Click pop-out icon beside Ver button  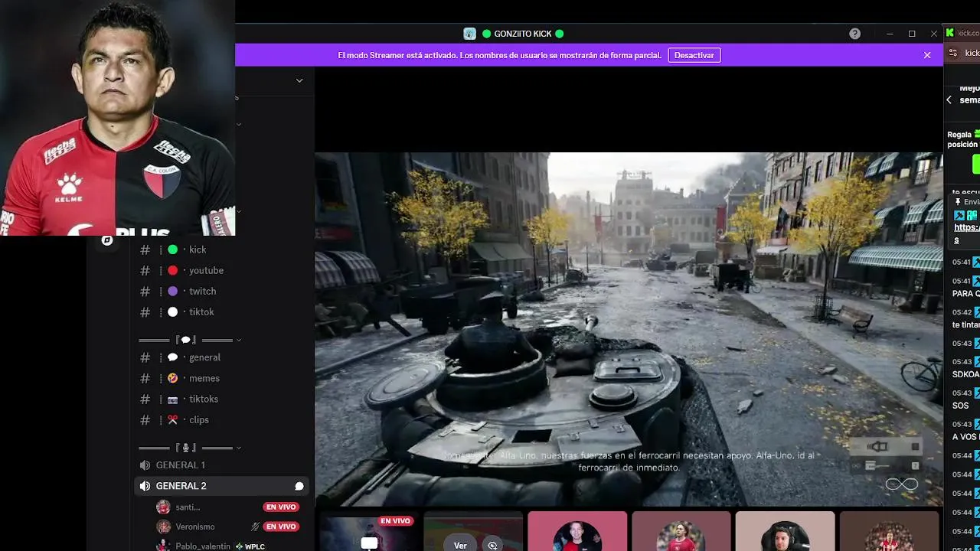(492, 545)
